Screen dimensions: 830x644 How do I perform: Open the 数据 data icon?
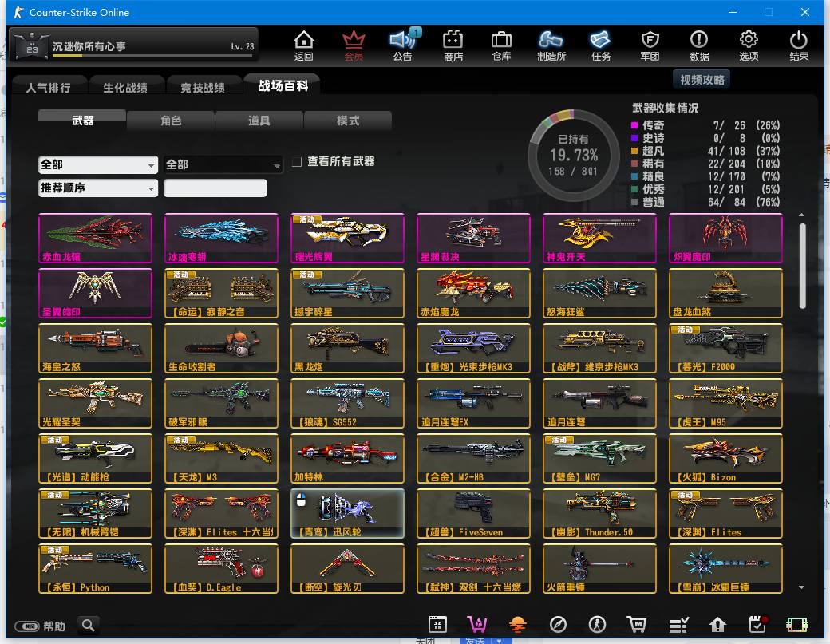(699, 45)
